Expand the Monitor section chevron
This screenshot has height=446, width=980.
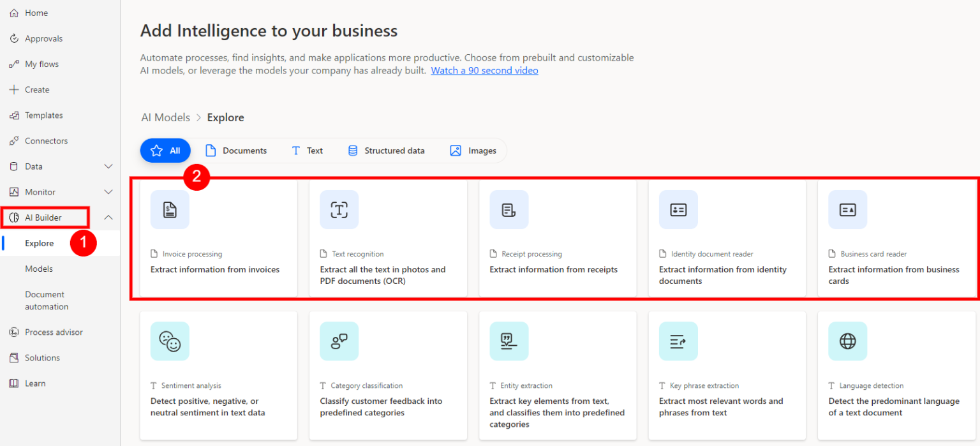click(x=108, y=192)
